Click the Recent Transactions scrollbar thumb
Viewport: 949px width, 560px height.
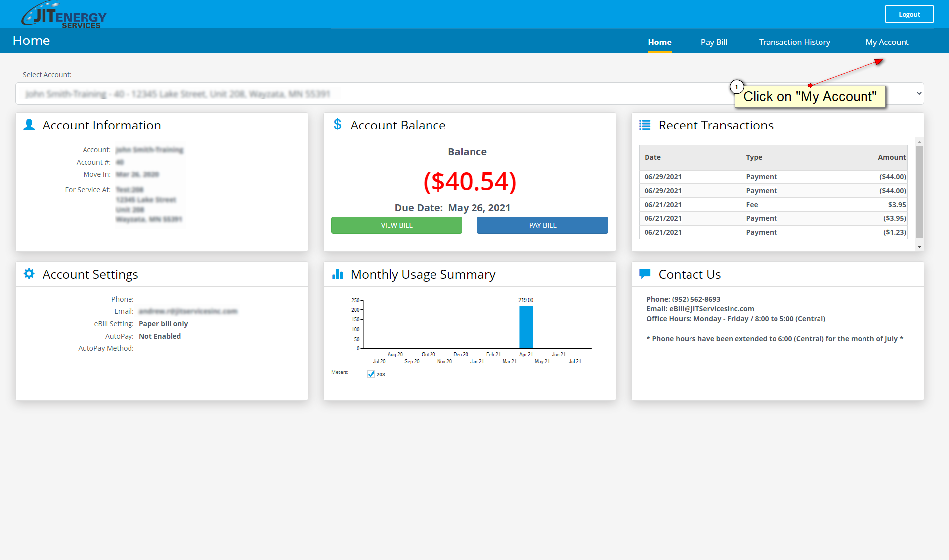(x=919, y=191)
